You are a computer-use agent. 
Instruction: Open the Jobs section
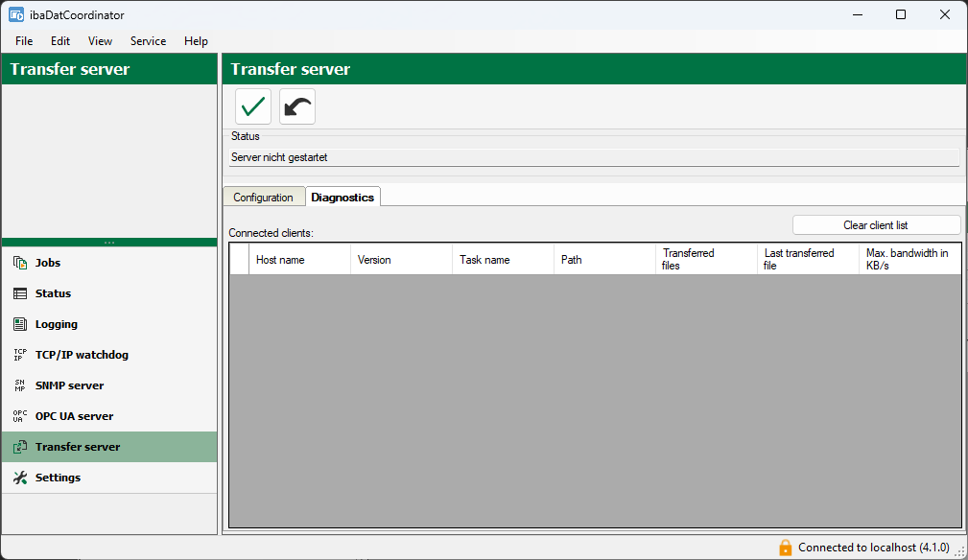click(x=109, y=263)
